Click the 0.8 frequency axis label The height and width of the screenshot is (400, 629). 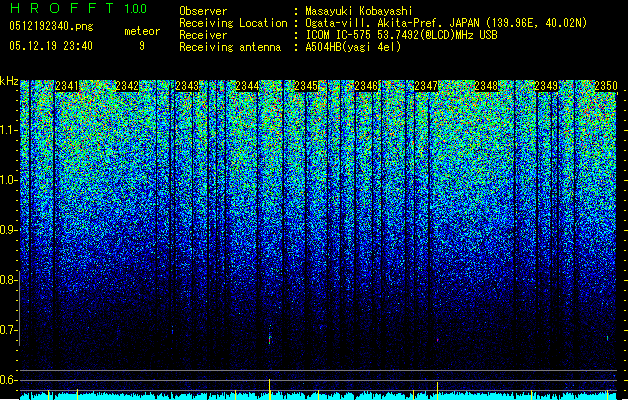[9, 280]
